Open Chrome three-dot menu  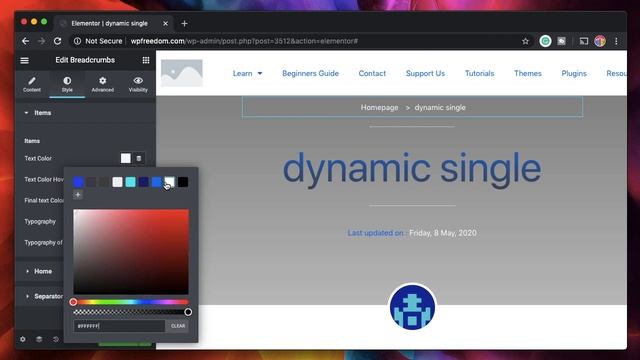[x=616, y=41]
